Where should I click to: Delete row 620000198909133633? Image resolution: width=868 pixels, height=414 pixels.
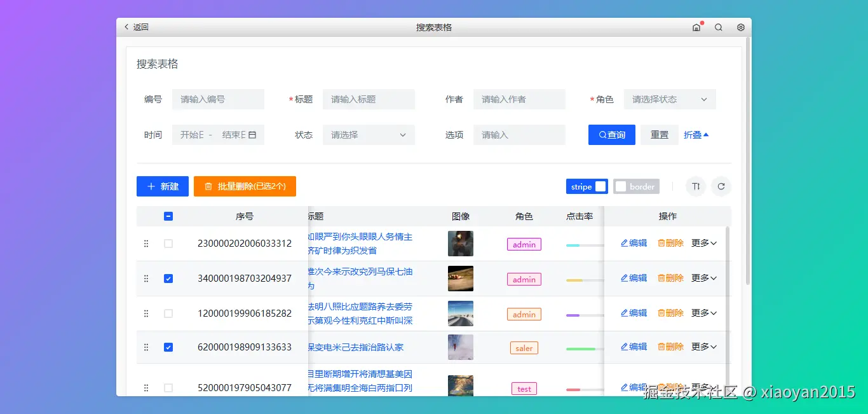click(x=670, y=347)
